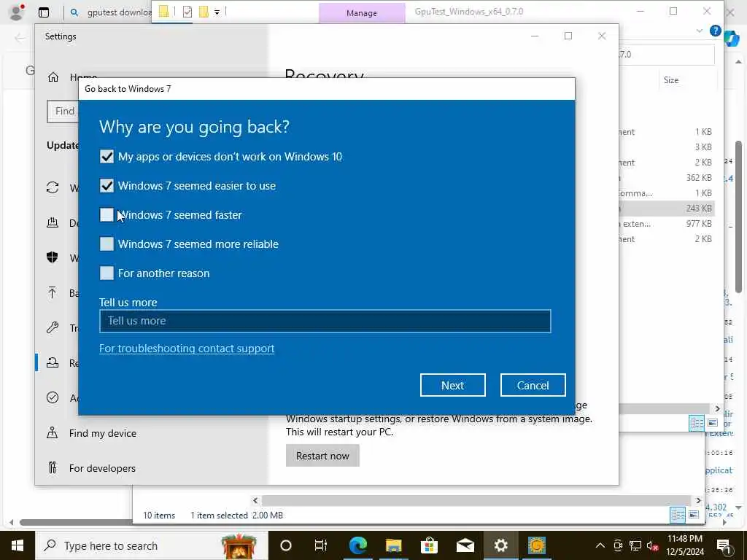Click the Troubleshoot wrench icon
The width and height of the screenshot is (747, 560).
pos(53,327)
